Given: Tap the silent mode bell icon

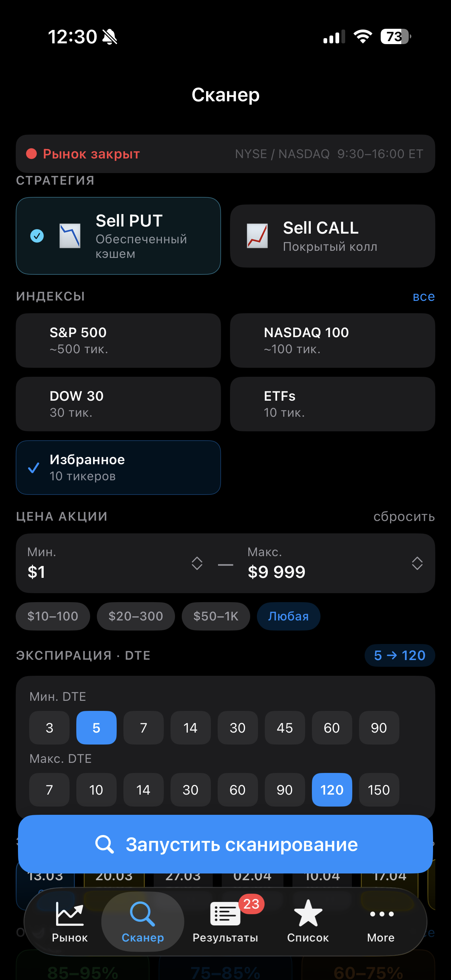Looking at the screenshot, I should click(x=110, y=37).
